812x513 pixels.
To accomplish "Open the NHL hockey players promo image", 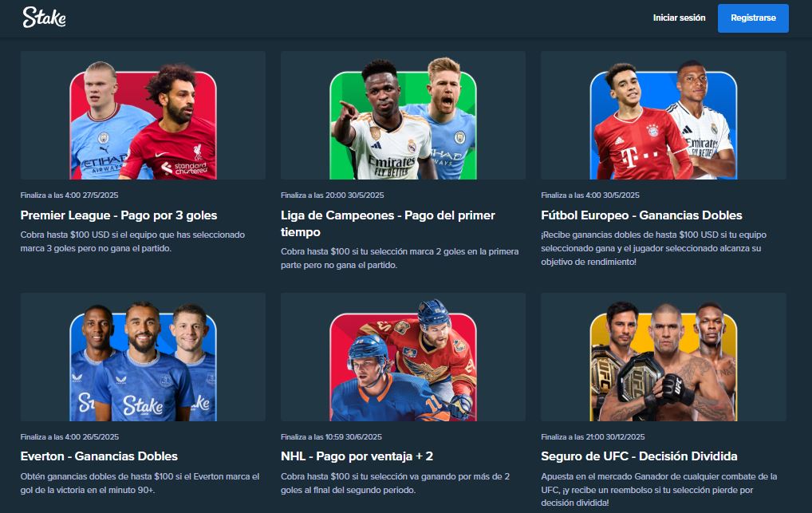I will [403, 357].
